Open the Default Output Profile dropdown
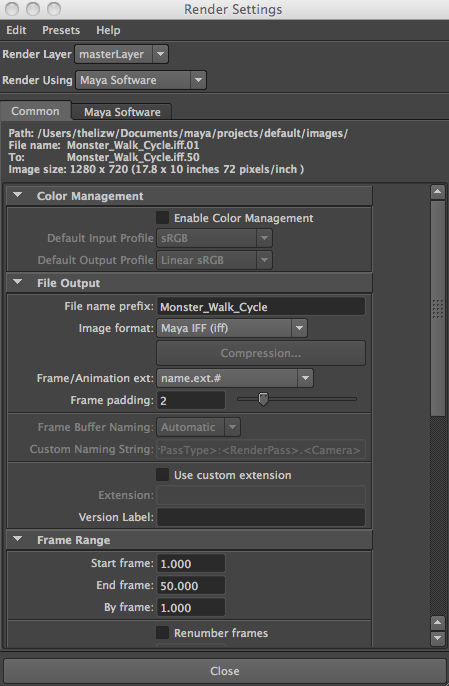This screenshot has height=686, width=449. 214,260
